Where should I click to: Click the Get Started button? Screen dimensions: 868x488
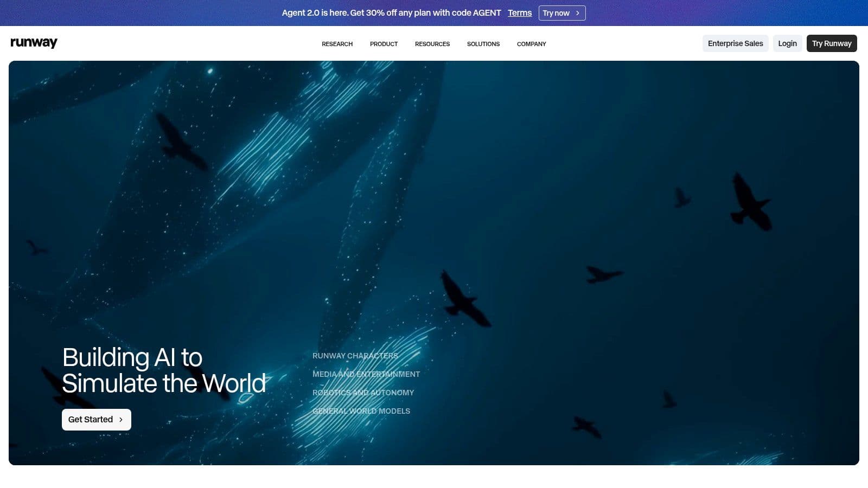coord(97,420)
